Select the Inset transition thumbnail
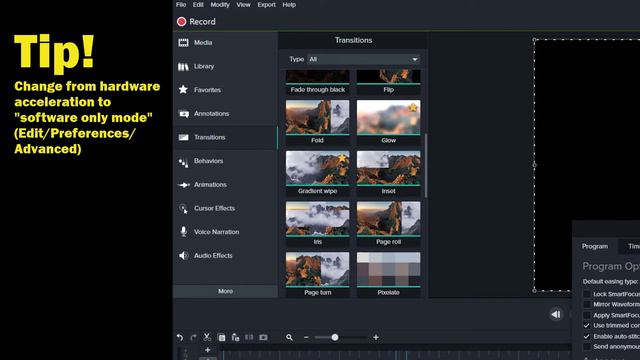 coord(389,168)
